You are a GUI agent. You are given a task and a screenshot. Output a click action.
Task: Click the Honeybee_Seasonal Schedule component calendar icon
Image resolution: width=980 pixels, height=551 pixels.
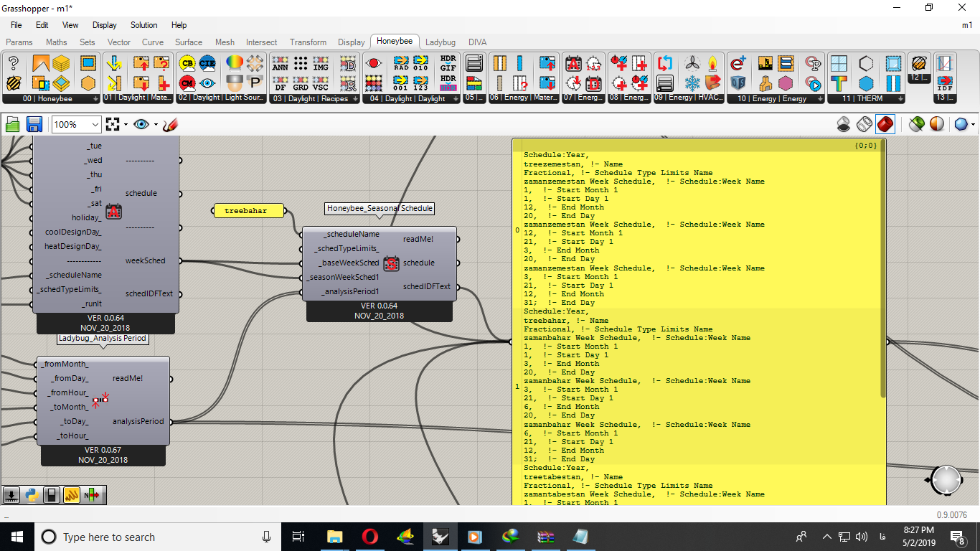click(x=391, y=263)
